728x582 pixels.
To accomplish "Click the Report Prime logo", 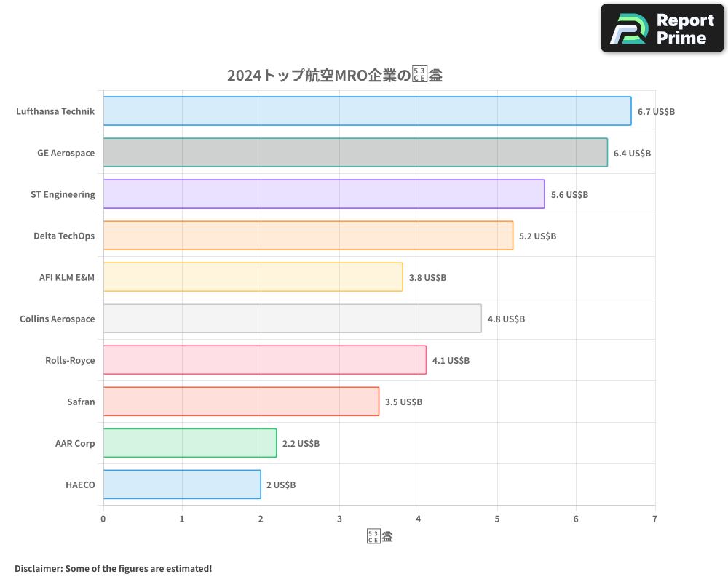I will pos(661,28).
